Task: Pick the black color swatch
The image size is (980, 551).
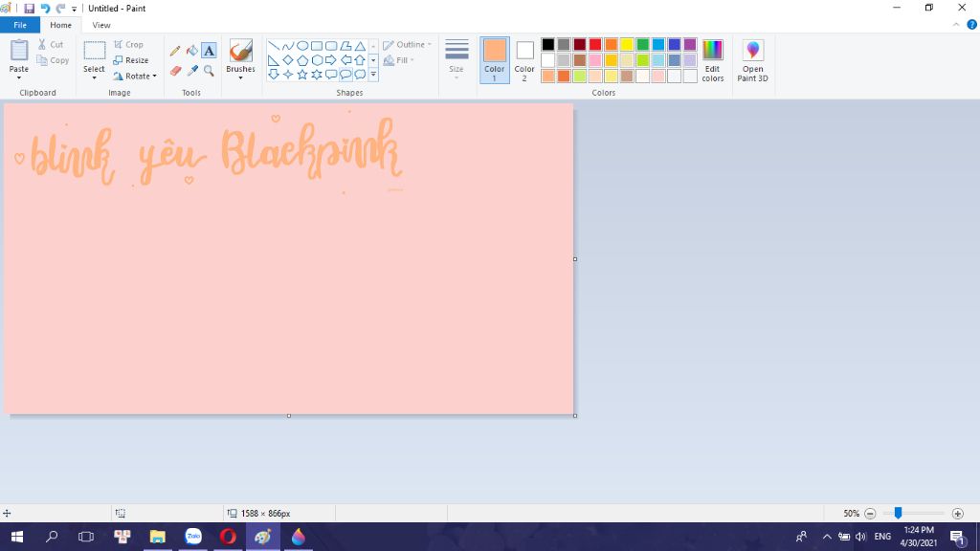Action: pyautogui.click(x=548, y=44)
